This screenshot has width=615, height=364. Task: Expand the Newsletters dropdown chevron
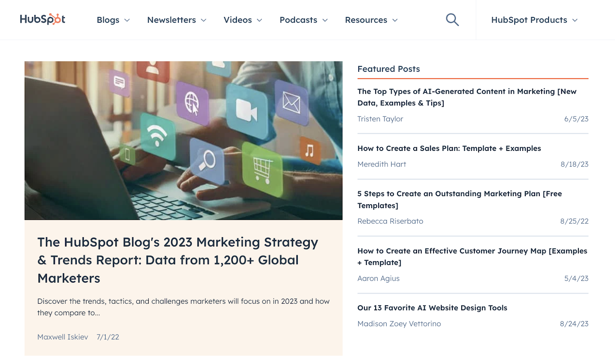pyautogui.click(x=204, y=20)
